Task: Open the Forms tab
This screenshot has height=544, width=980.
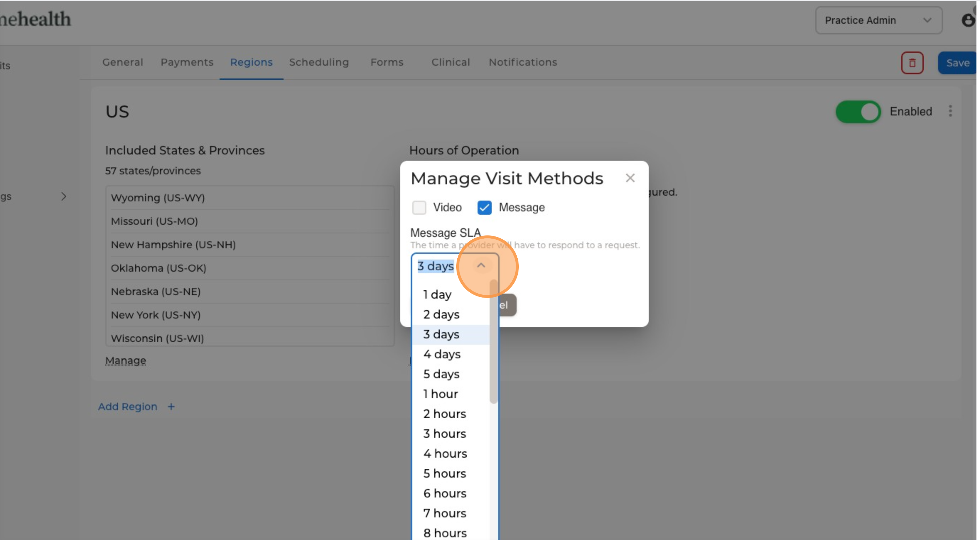Action: [x=388, y=62]
